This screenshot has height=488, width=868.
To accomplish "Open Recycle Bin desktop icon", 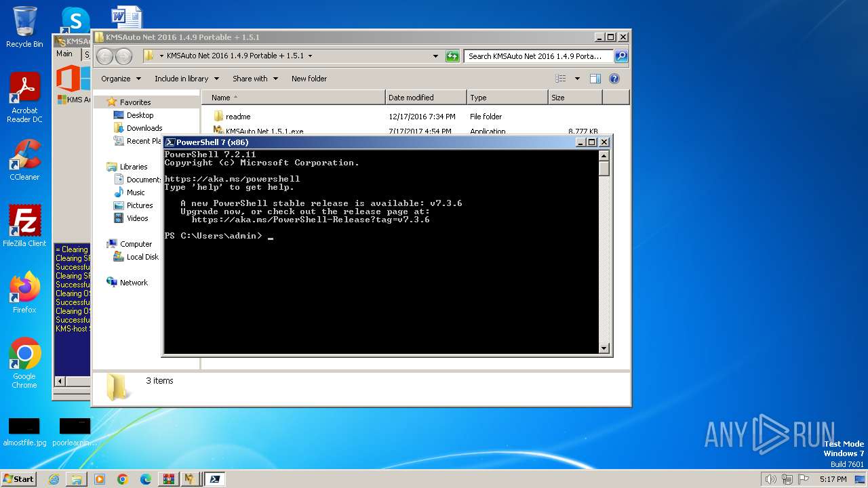I will click(x=24, y=27).
